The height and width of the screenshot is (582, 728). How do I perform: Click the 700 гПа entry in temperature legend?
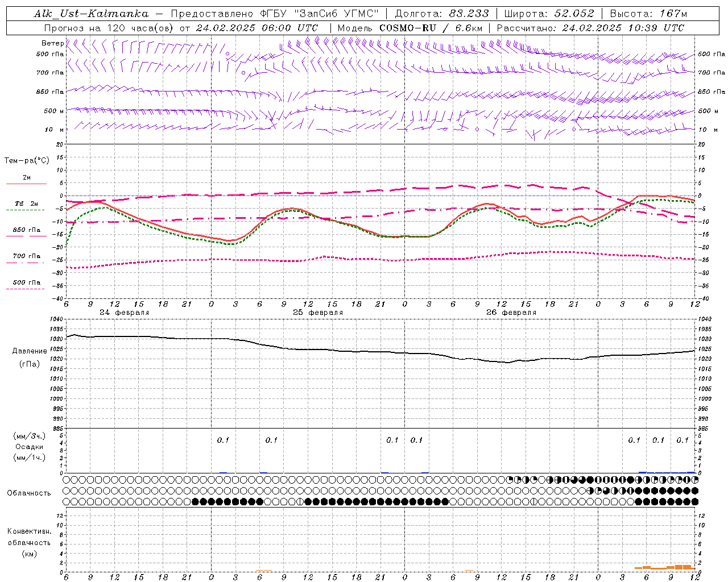tap(27, 256)
